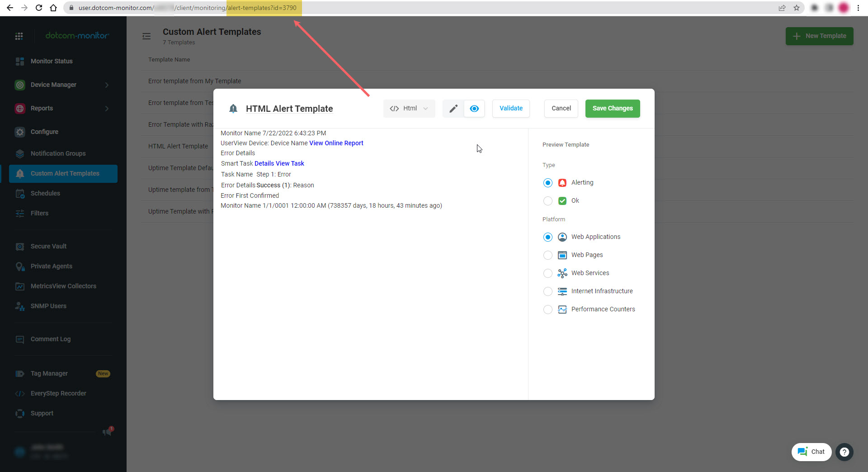Click the Validate button
868x472 pixels.
(x=511, y=109)
